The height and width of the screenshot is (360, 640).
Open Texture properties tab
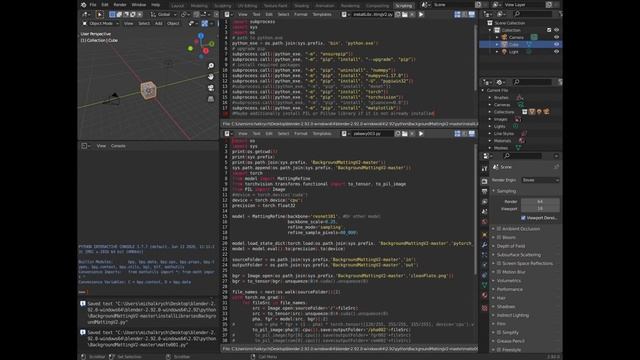pos(484,308)
